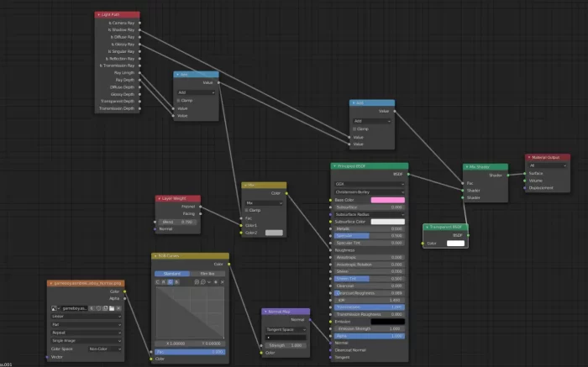This screenshot has width=588, height=367.
Task: Click the fake user shield icon
Action: click(92, 308)
